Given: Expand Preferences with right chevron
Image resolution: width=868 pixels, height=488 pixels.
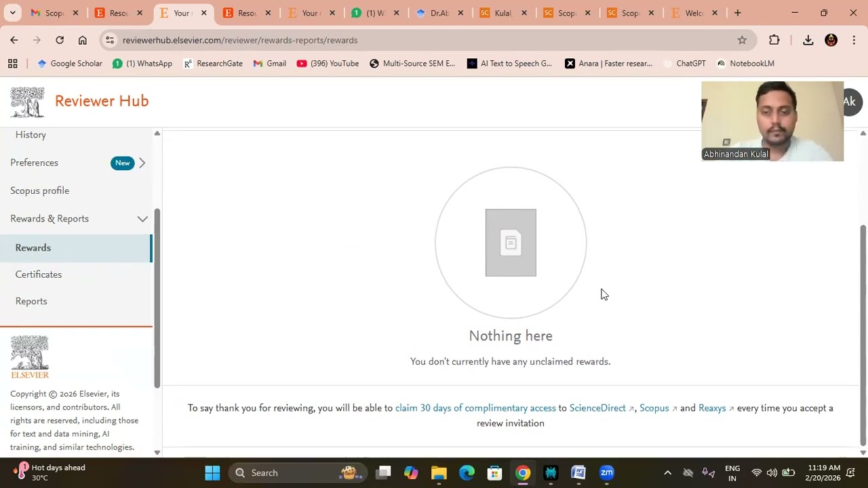Looking at the screenshot, I should 142,163.
